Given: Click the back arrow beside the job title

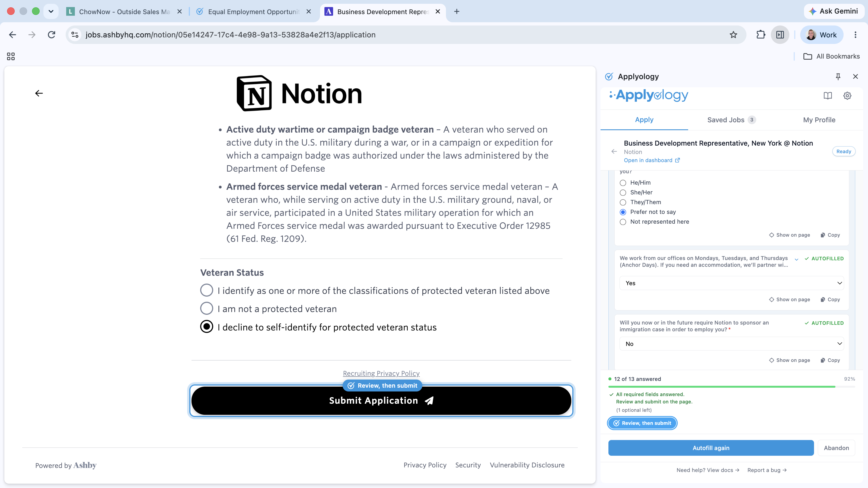Looking at the screenshot, I should coord(614,152).
